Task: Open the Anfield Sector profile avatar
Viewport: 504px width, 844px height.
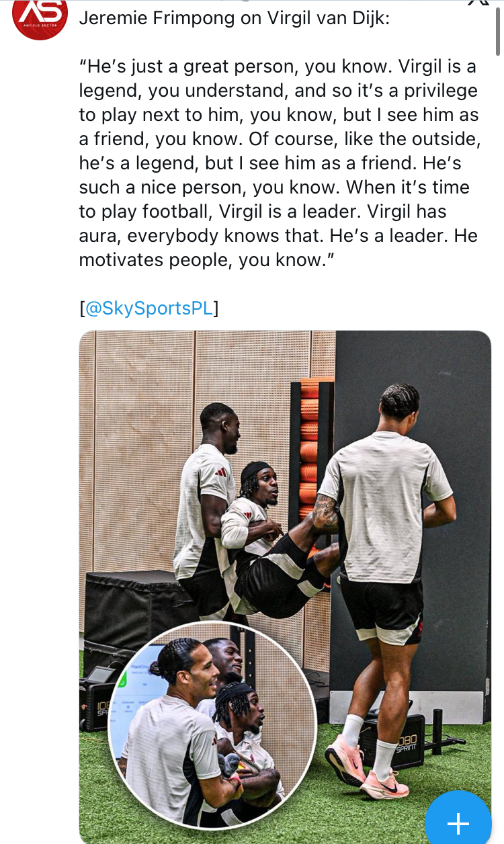Action: click(x=40, y=15)
